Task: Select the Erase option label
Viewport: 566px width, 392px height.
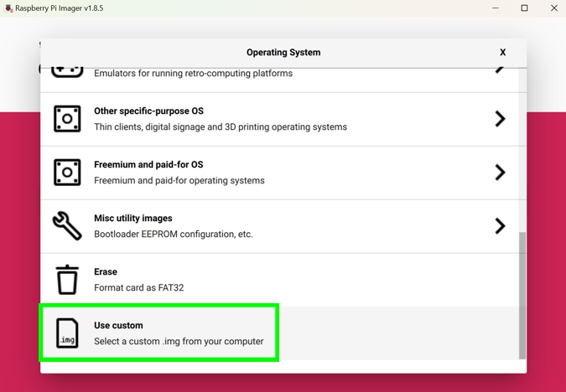Action: 106,272
